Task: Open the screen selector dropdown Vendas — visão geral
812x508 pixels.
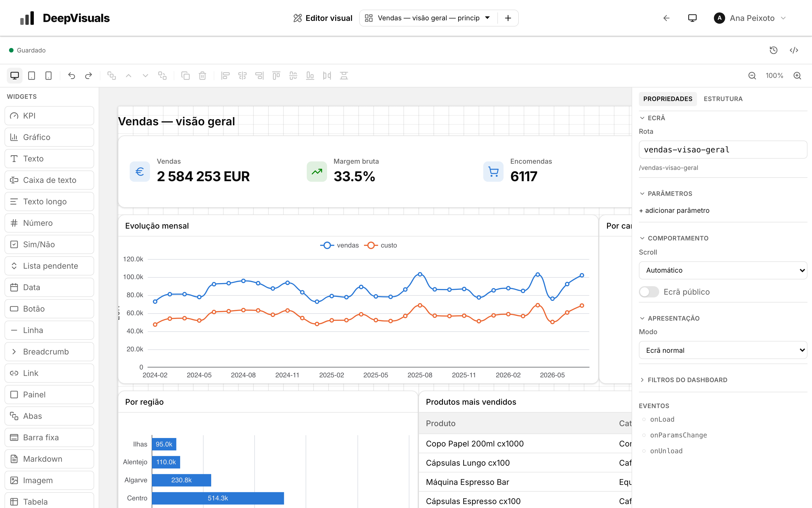Action: pyautogui.click(x=428, y=18)
